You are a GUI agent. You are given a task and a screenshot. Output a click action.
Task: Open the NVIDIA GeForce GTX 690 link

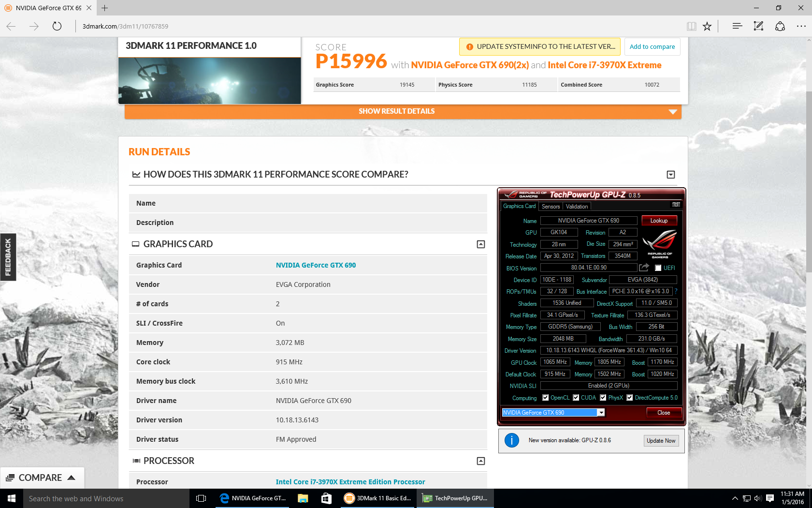point(316,265)
